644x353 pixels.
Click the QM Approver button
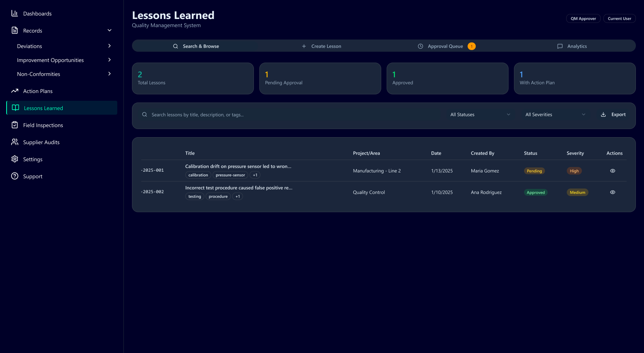(583, 19)
